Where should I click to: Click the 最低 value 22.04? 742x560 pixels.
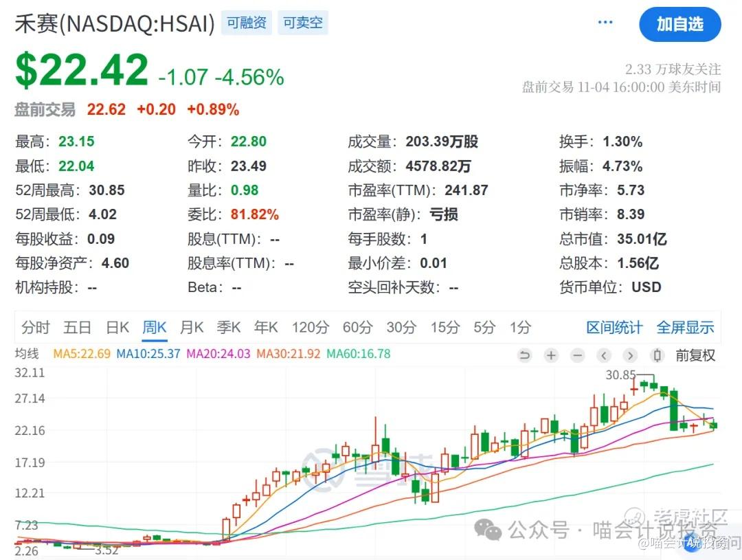point(76,166)
